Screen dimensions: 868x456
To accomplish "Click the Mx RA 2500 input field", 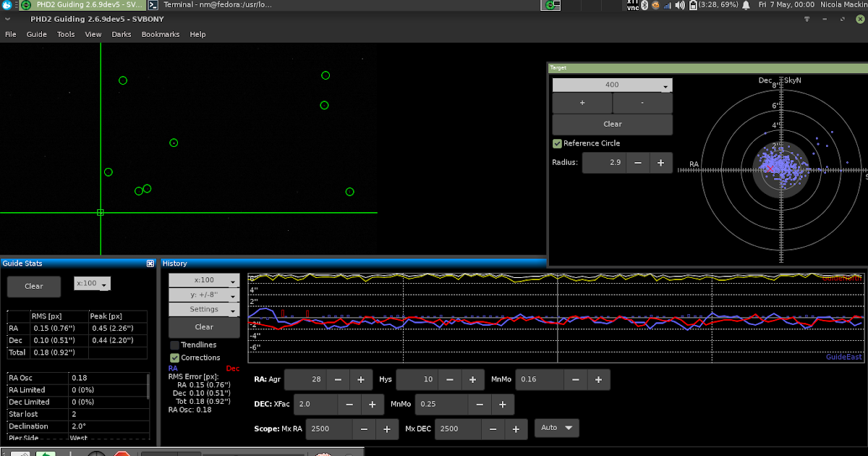I will click(x=329, y=428).
